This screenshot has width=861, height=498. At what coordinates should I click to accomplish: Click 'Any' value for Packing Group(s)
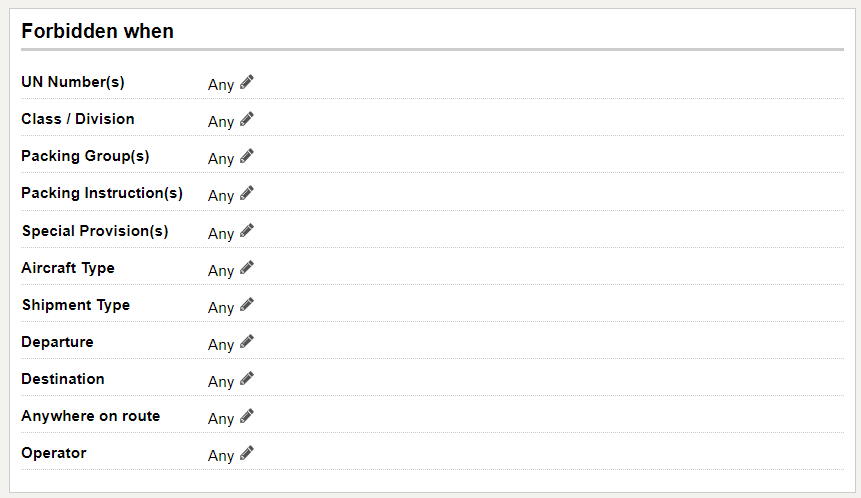click(x=221, y=159)
